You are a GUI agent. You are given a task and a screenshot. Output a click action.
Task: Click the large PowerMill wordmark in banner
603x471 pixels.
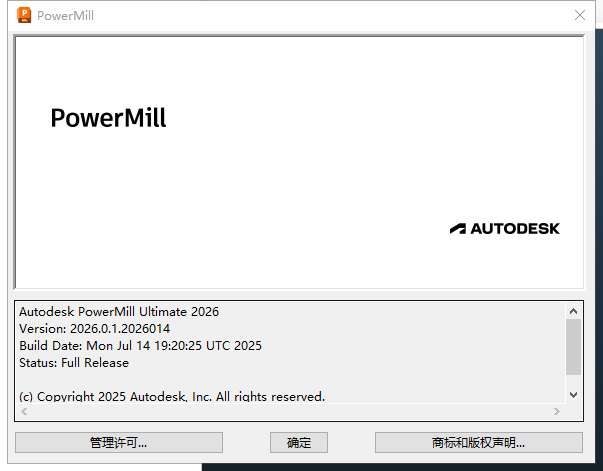point(108,118)
